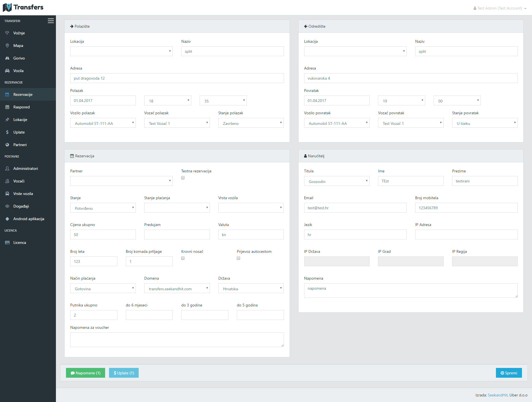Expand the Način plaćanja dropdown
This screenshot has width=532, height=402.
(x=103, y=288)
